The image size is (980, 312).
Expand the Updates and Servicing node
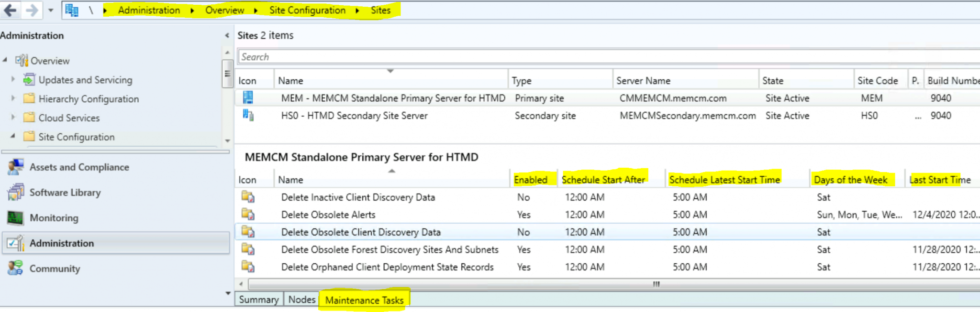point(13,79)
